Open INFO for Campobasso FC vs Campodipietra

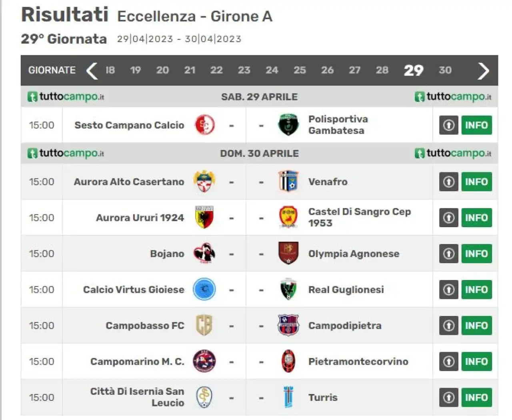[x=476, y=326]
